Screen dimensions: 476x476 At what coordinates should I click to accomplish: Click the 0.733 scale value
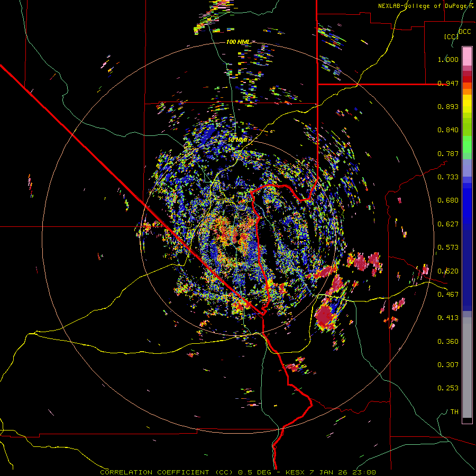448,177
